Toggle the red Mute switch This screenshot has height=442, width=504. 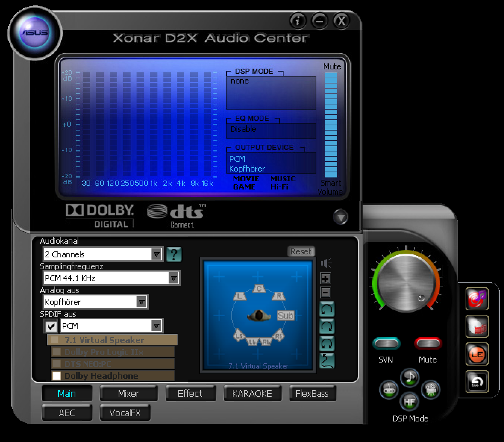click(x=428, y=343)
